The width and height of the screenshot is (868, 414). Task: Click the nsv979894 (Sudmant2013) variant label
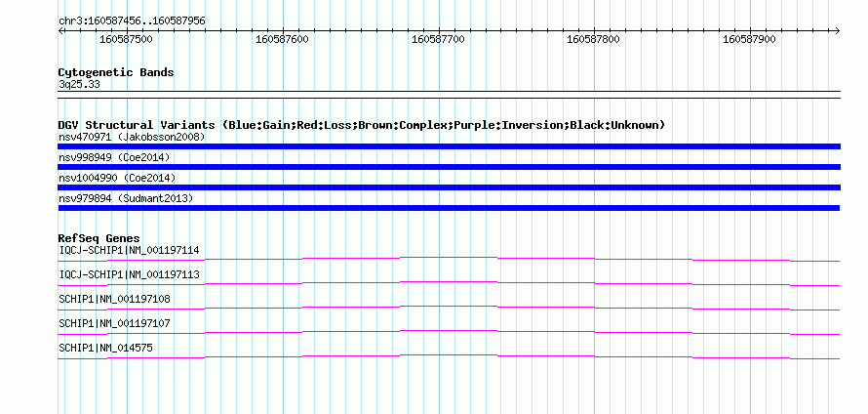coord(126,198)
